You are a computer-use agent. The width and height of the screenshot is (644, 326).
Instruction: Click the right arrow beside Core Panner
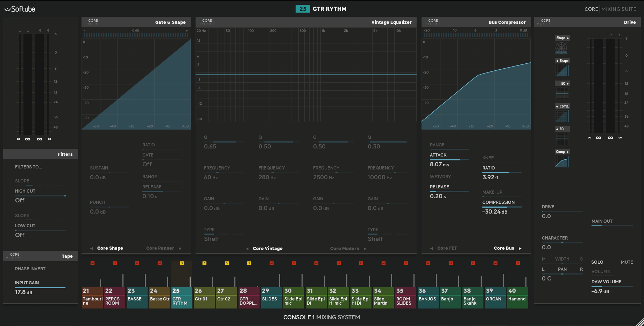tap(180, 248)
